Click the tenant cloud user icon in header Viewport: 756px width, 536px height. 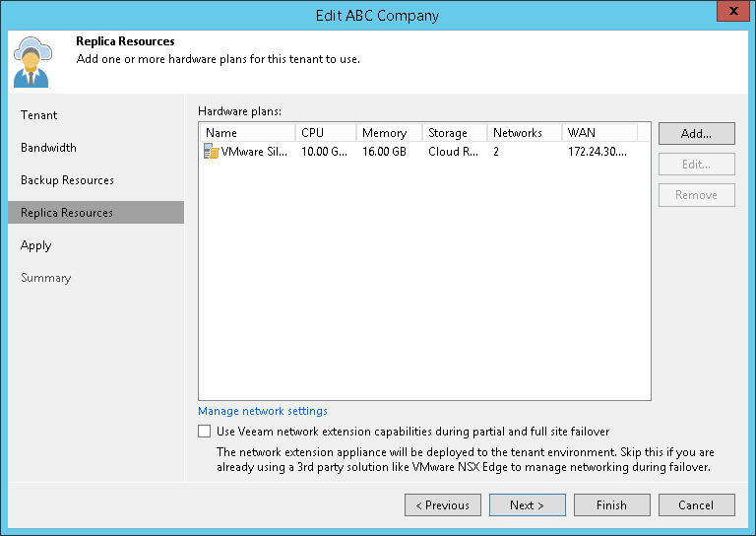(x=32, y=62)
